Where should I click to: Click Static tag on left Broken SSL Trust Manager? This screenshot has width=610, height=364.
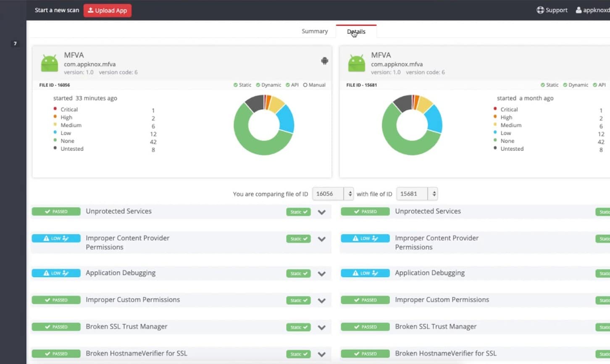[299, 327]
